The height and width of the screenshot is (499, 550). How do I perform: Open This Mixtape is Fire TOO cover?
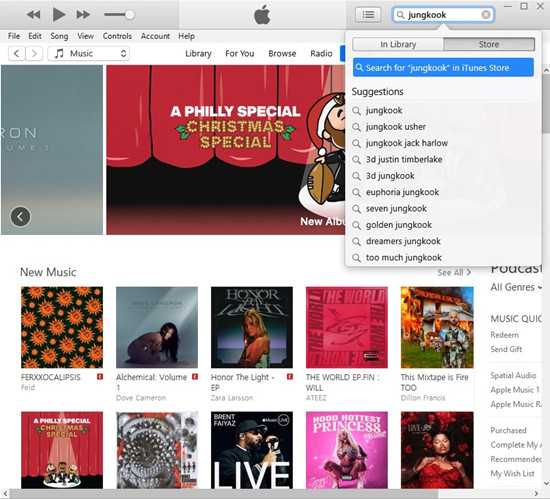437,327
